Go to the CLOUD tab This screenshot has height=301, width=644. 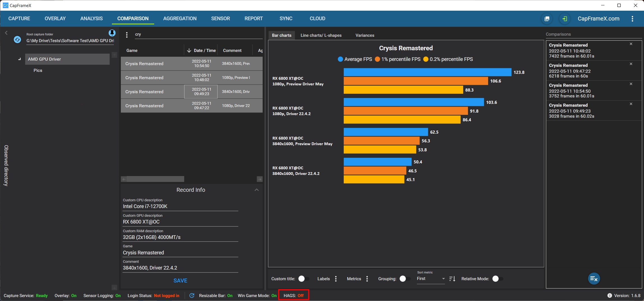tap(317, 19)
